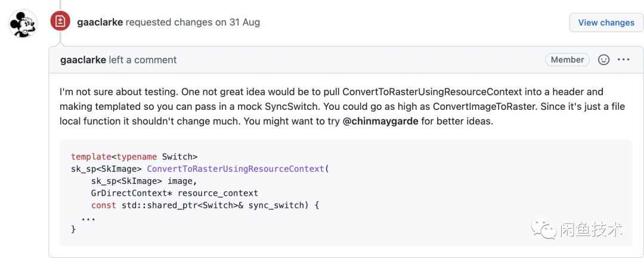This screenshot has width=644, height=258.
Task: Click the Member badge label
Action: coord(567,60)
